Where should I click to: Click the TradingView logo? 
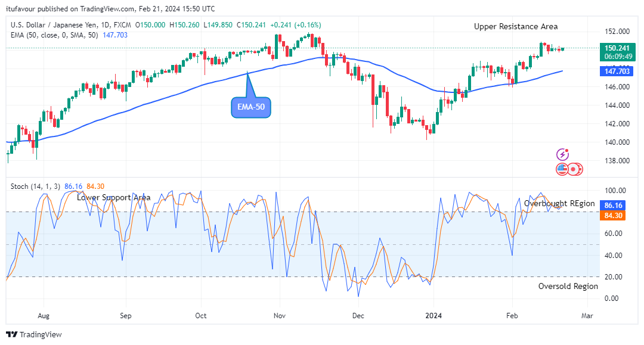click(34, 335)
